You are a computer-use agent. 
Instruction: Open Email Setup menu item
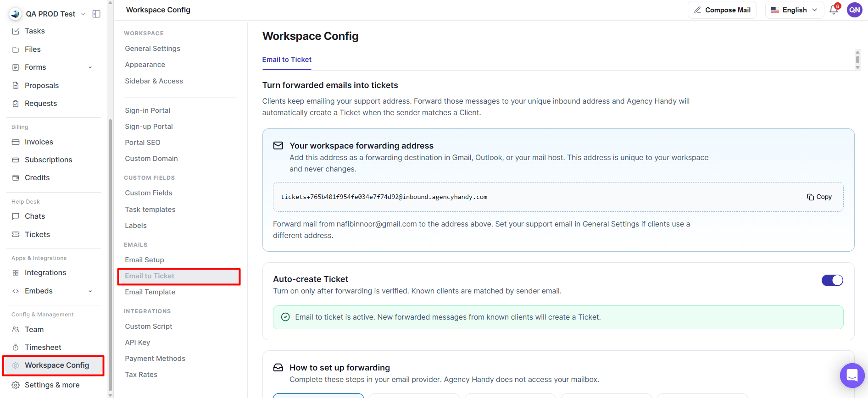tap(145, 260)
